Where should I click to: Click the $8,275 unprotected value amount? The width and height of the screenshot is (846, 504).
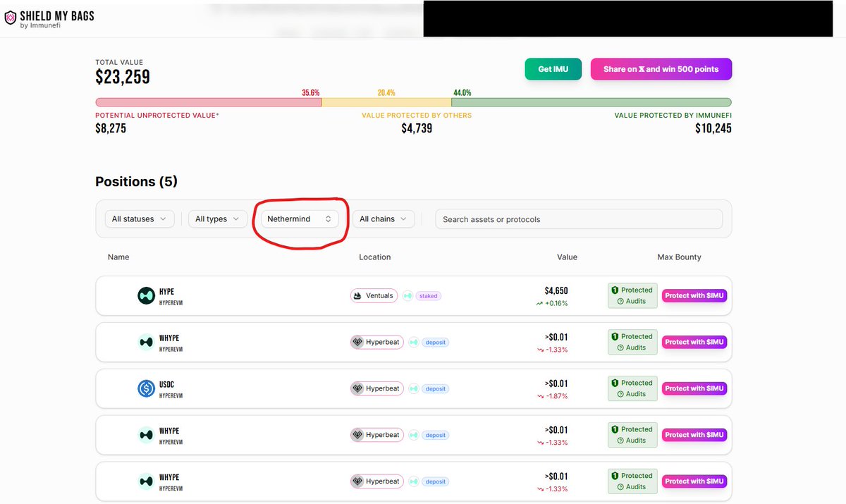(111, 128)
